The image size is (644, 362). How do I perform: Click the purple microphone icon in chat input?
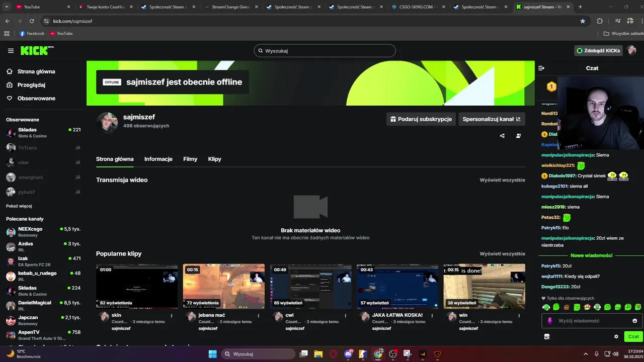pyautogui.click(x=549, y=321)
